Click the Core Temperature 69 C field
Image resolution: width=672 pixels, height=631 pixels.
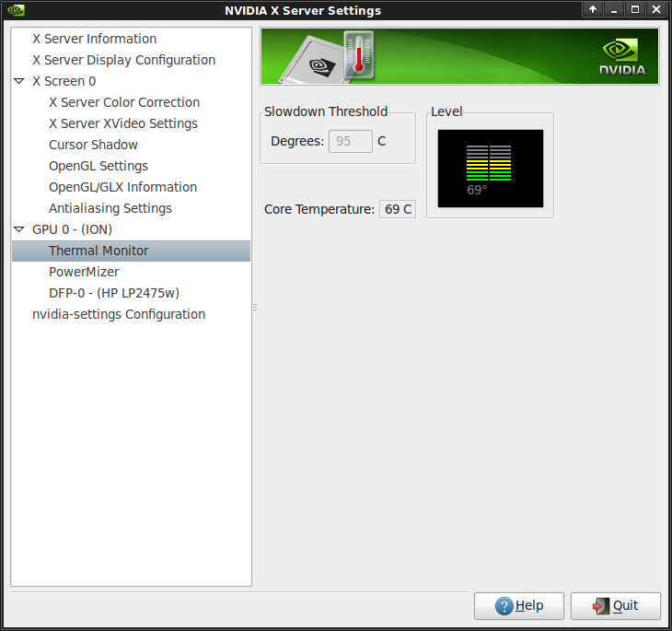(398, 209)
